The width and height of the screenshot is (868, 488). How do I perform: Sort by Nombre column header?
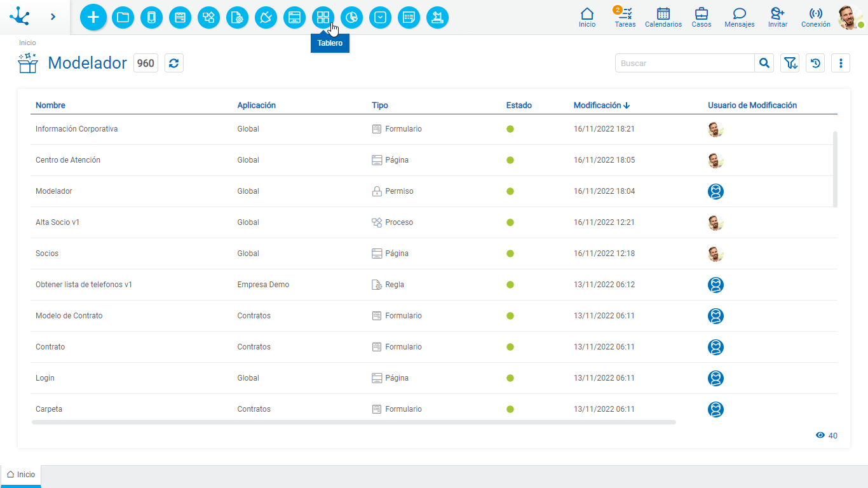[x=50, y=105]
